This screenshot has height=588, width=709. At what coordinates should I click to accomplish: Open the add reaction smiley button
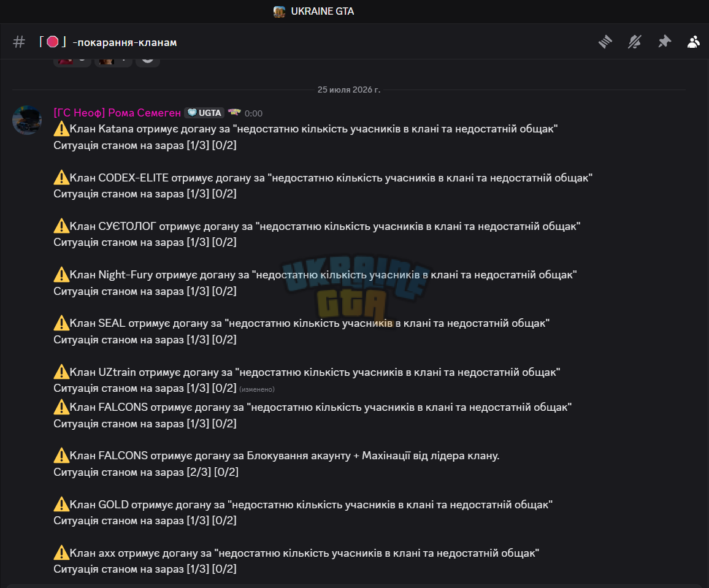pyautogui.click(x=147, y=60)
